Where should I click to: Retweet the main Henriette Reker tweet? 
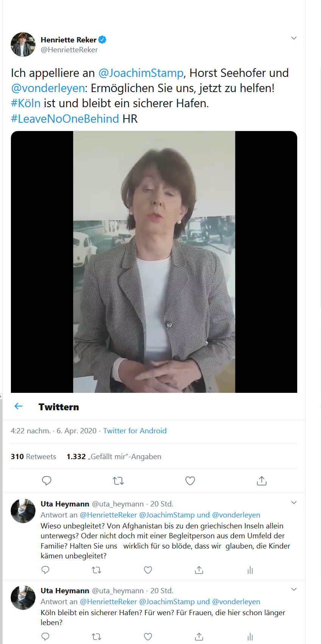point(118,481)
